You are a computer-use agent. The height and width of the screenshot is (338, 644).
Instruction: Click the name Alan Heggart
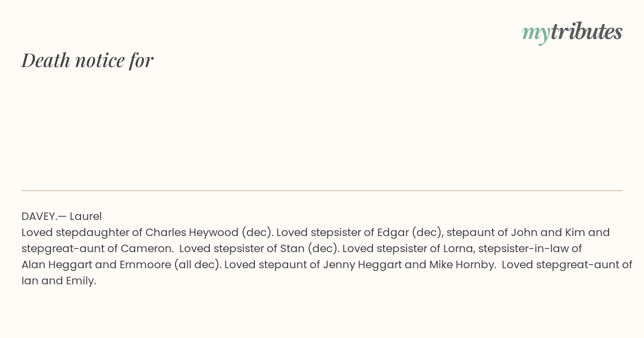[x=57, y=264]
